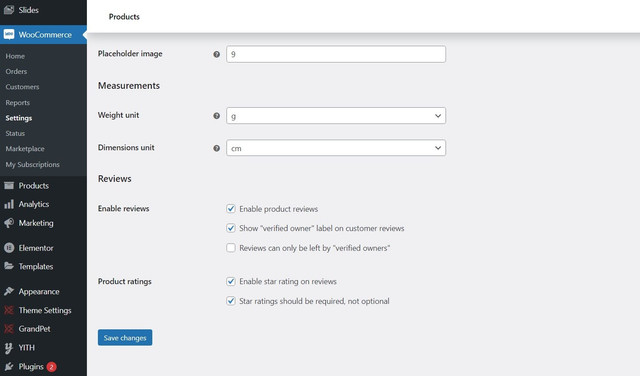Click the YITH icon
The height and width of the screenshot is (376, 640).
[9, 348]
